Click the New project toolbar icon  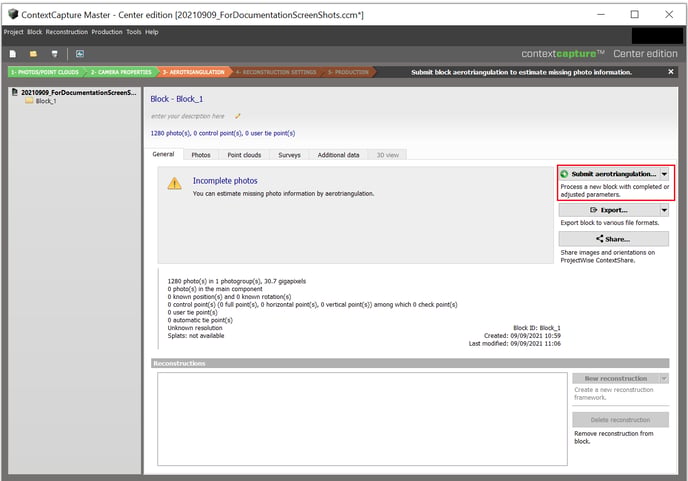[x=13, y=53]
